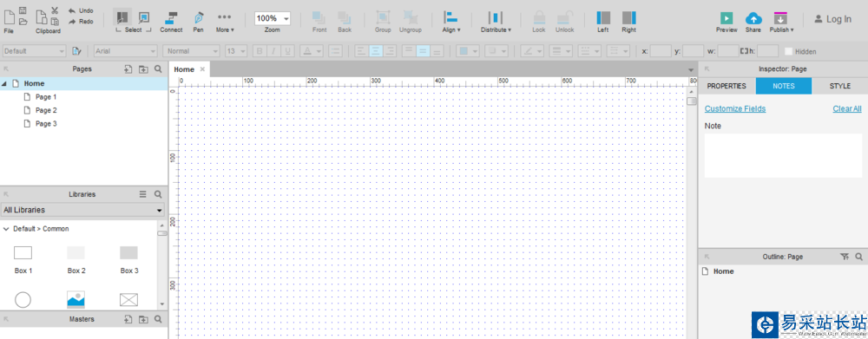Open the Normal font weight dropdown
This screenshot has width=868, height=339.
(x=192, y=51)
